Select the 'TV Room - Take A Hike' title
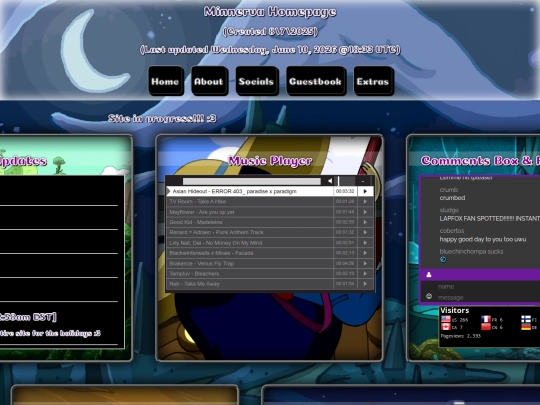 (x=198, y=201)
